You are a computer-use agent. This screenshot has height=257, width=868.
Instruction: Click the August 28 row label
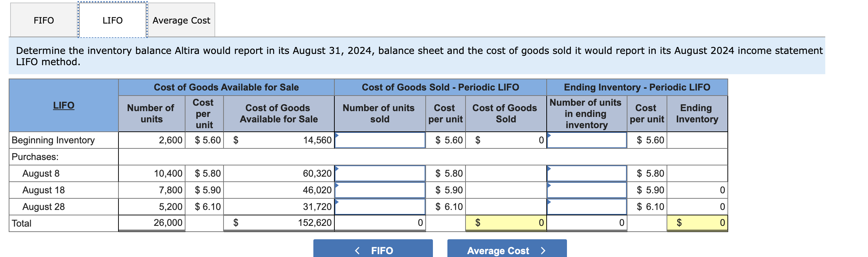[43, 207]
